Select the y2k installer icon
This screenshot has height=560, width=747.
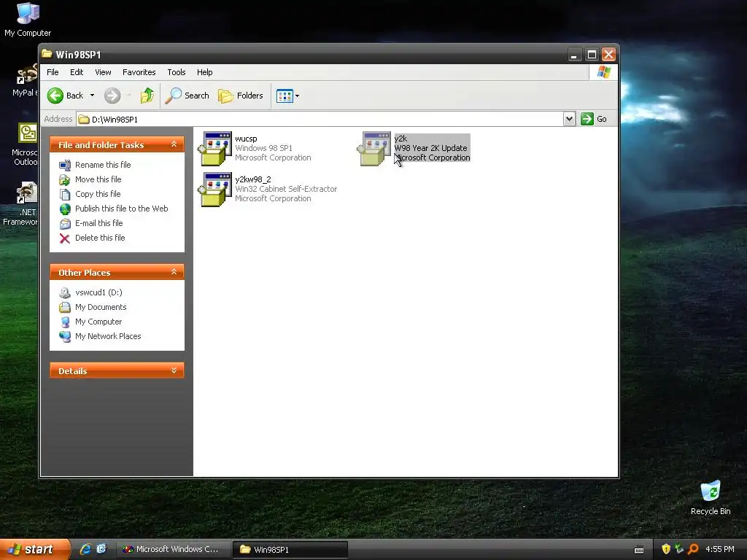[374, 149]
